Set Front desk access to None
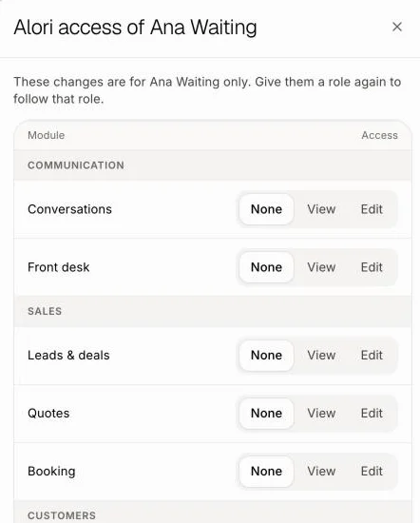Image resolution: width=420 pixels, height=523 pixels. pos(266,267)
